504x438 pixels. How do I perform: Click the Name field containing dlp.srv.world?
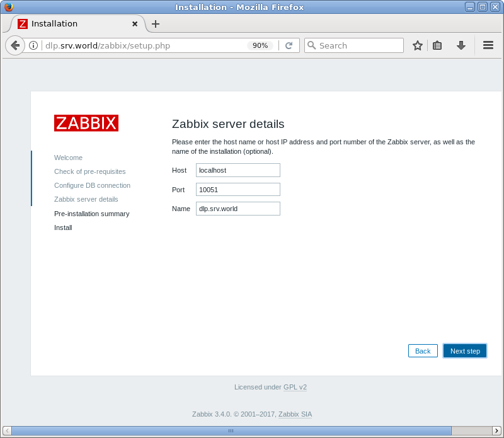click(x=238, y=209)
